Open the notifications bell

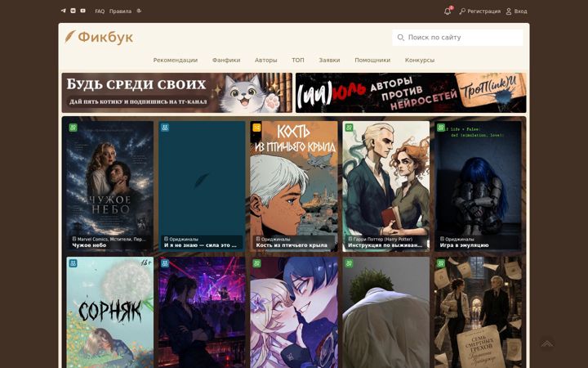point(448,11)
